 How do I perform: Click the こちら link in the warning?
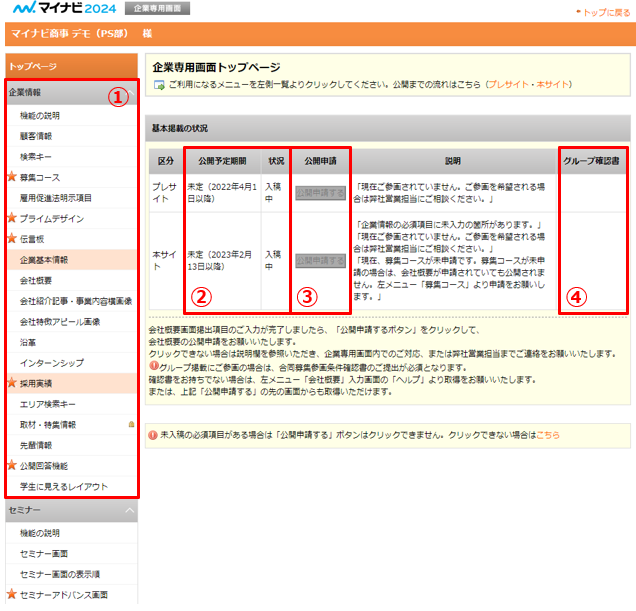click(547, 435)
